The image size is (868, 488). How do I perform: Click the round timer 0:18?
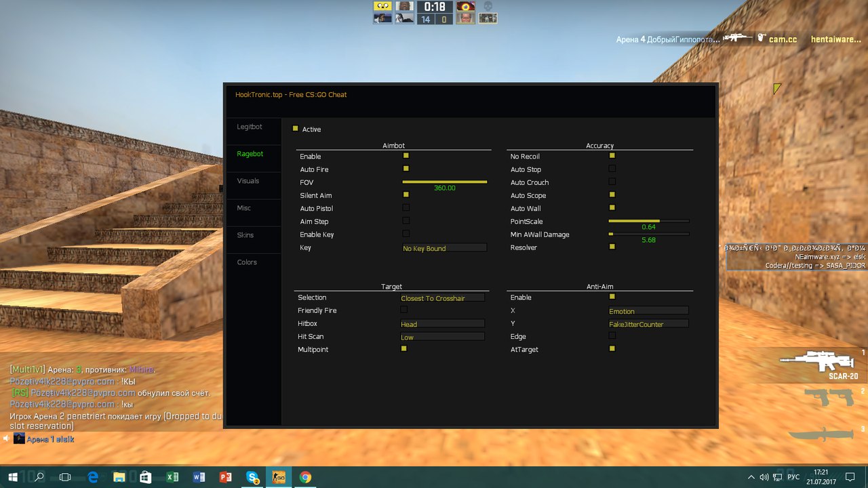[435, 7]
